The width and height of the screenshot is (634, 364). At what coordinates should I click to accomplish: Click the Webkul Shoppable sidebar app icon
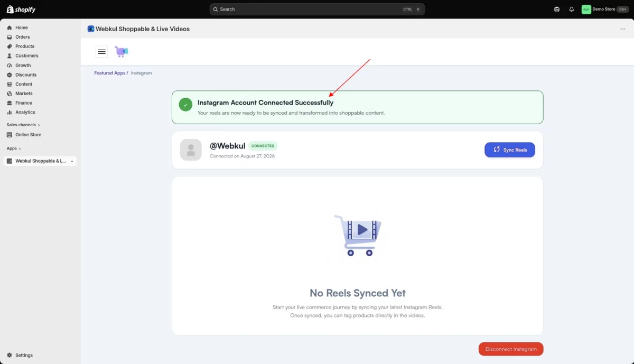pos(10,161)
